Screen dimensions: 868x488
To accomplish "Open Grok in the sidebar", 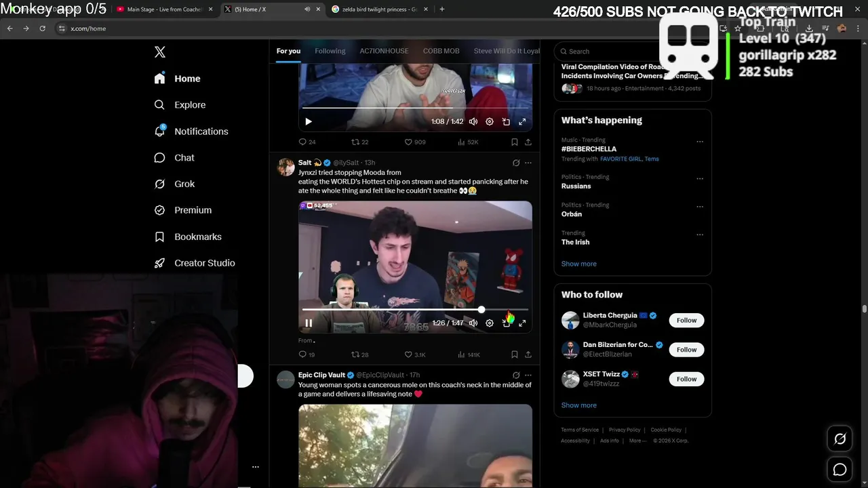I will coord(174,184).
